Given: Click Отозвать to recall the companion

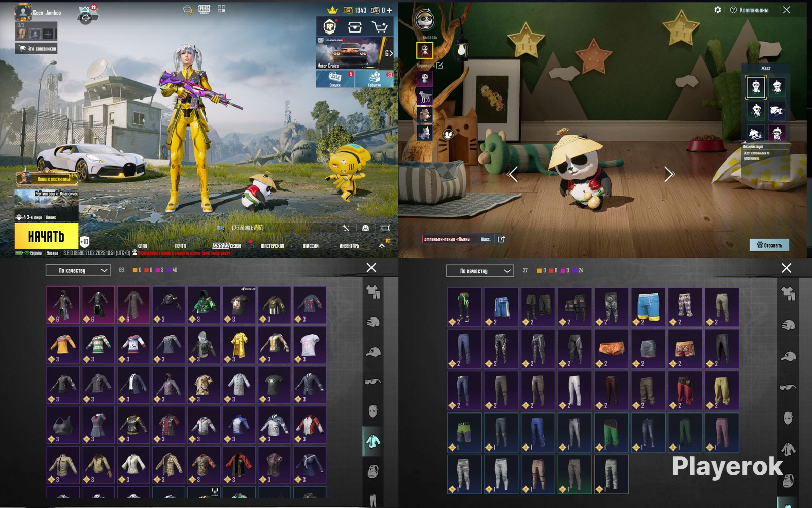Looking at the screenshot, I should [769, 245].
